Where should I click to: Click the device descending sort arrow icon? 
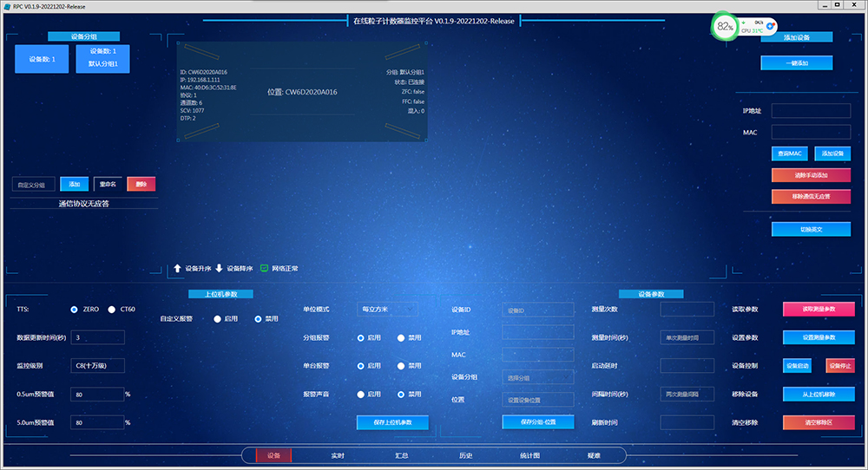click(x=219, y=269)
